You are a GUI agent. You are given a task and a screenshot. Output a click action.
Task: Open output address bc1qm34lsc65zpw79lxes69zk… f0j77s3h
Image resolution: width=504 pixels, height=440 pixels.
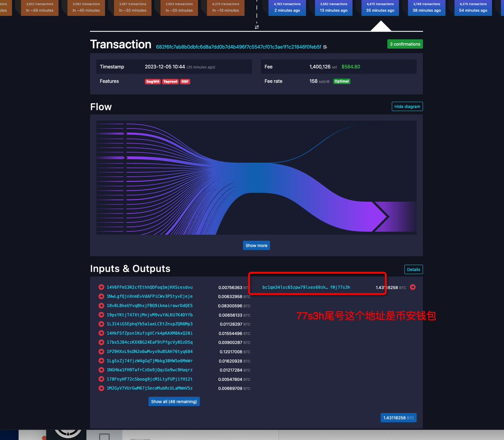(306, 287)
